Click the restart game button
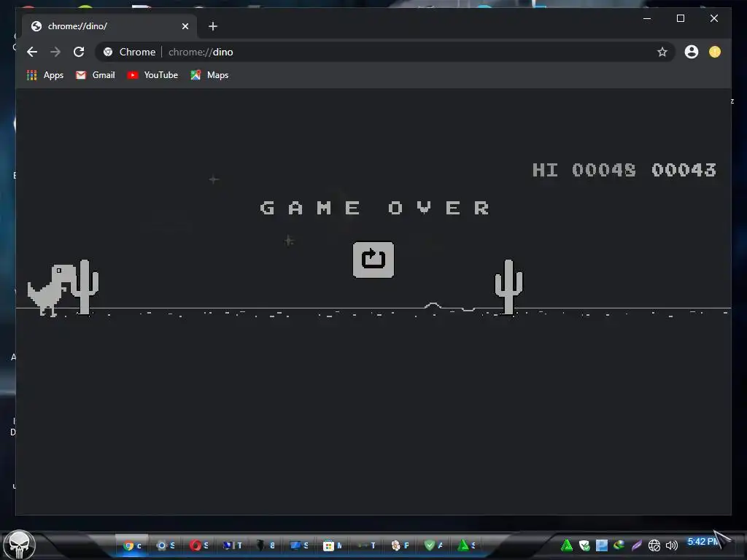747x560 pixels. [373, 260]
